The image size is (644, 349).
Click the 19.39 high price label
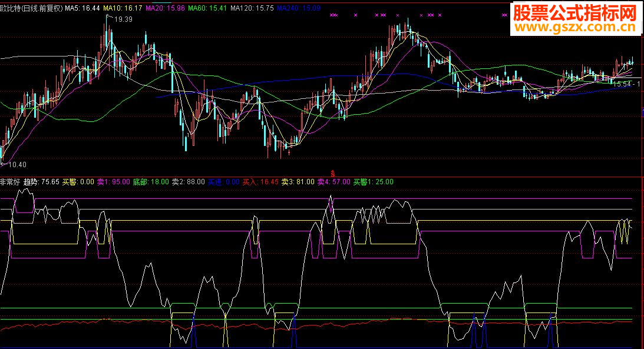123,19
